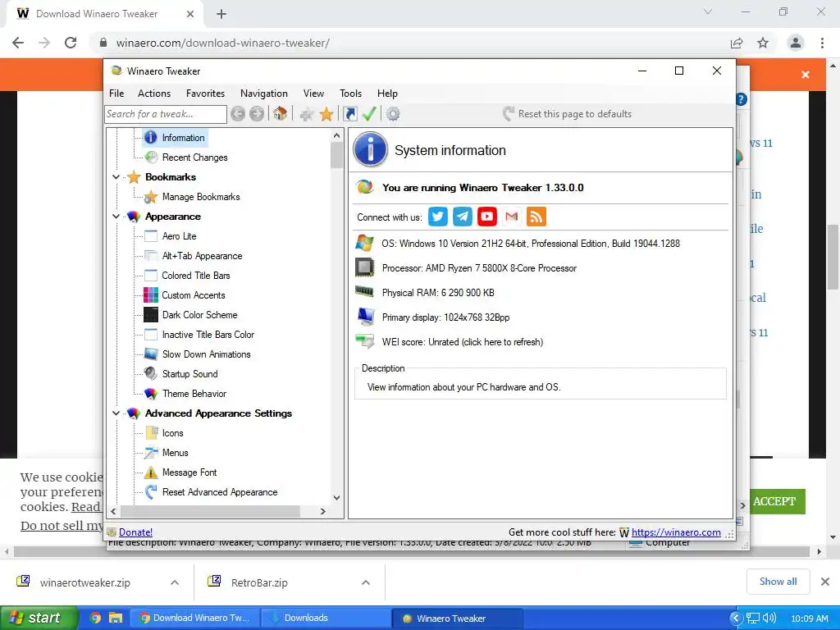This screenshot has height=630, width=840.
Task: Click the tree scrollbar down arrow
Action: [336, 498]
